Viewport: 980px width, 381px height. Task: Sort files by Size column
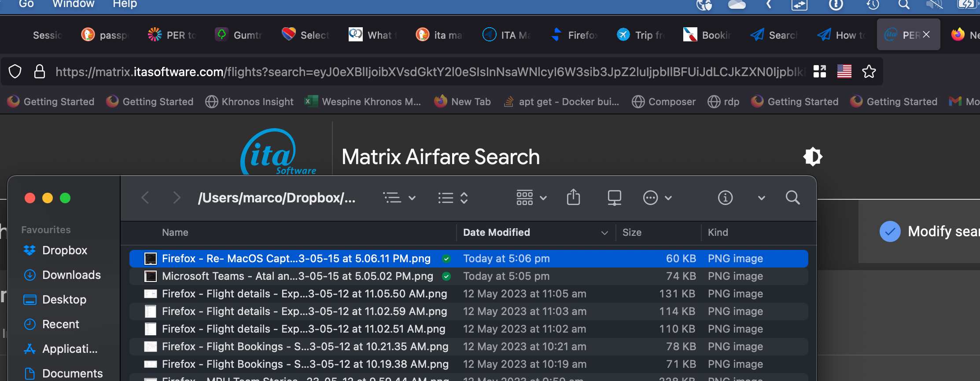(x=632, y=232)
